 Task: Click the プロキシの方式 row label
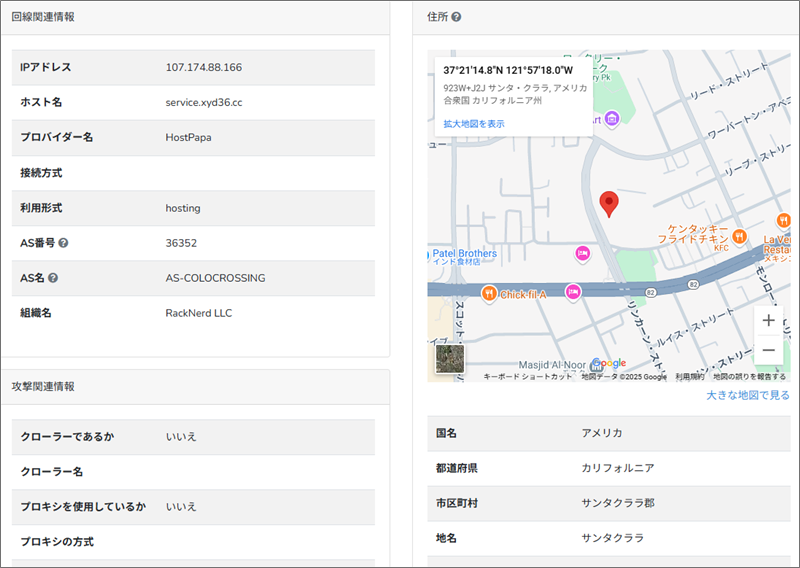[x=57, y=542]
